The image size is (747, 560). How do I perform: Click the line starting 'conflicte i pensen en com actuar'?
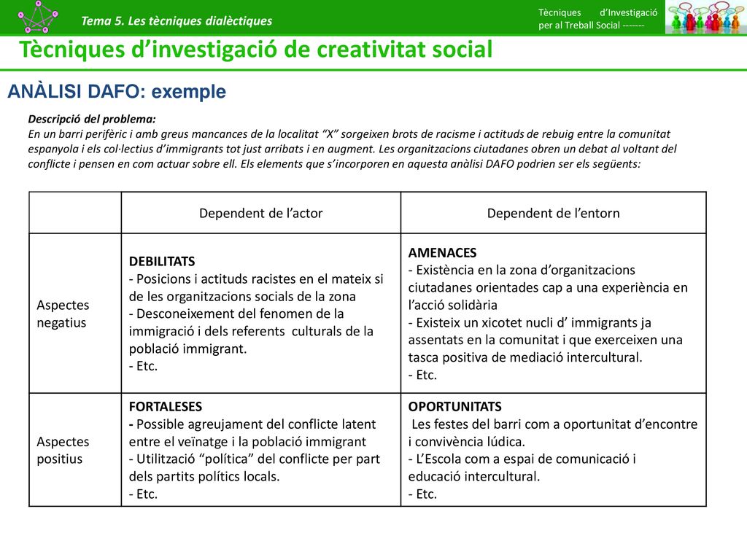pyautogui.click(x=334, y=164)
